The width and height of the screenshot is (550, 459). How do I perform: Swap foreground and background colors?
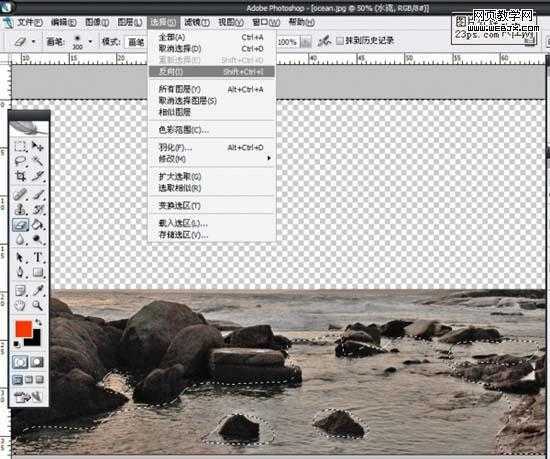38,321
